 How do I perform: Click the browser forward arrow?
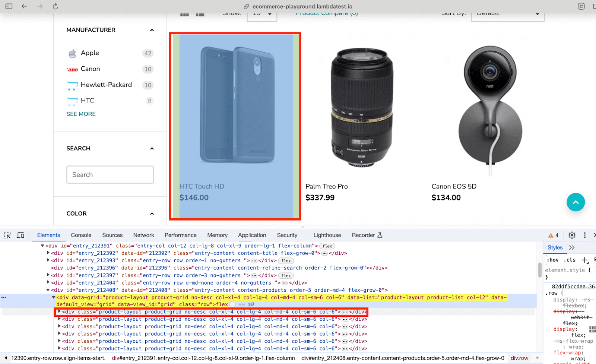pos(40,6)
